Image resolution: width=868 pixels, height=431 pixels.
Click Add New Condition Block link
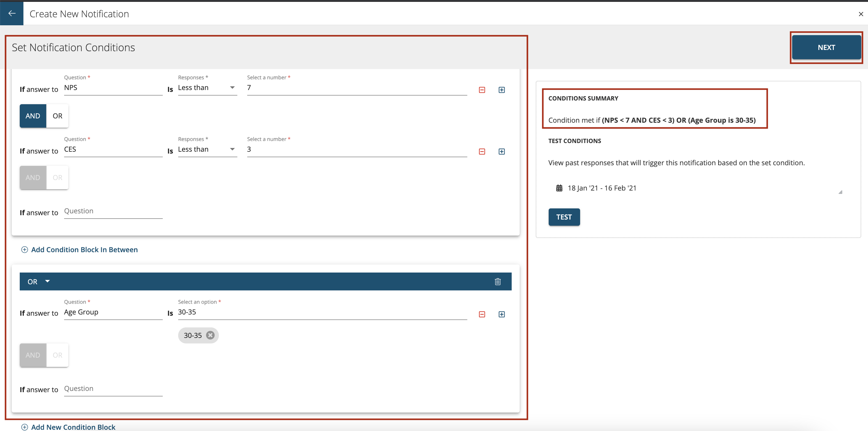pyautogui.click(x=72, y=427)
